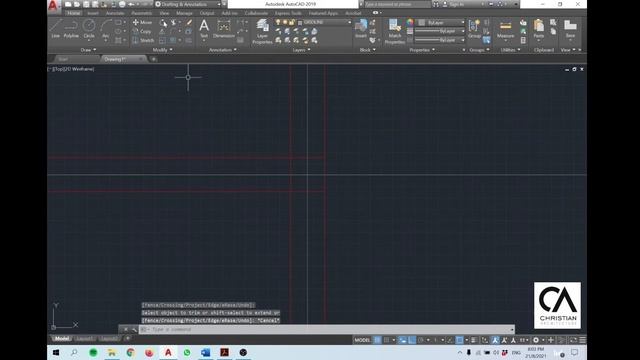
Task: Add a new drawing tab
Action: (154, 59)
